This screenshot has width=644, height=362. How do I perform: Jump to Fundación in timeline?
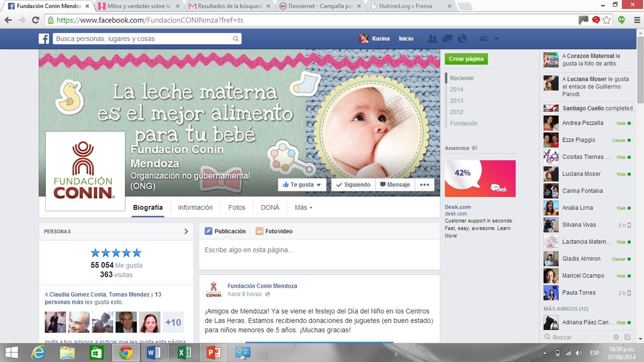point(464,123)
